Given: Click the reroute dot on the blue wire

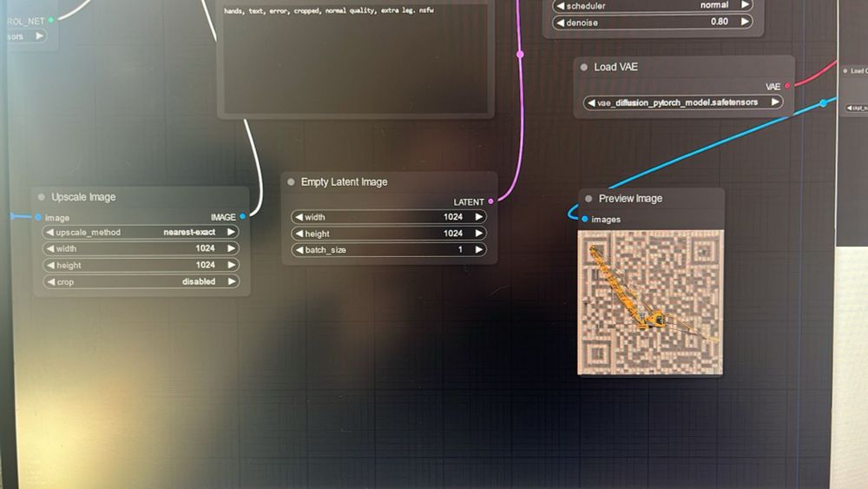Looking at the screenshot, I should pyautogui.click(x=823, y=103).
